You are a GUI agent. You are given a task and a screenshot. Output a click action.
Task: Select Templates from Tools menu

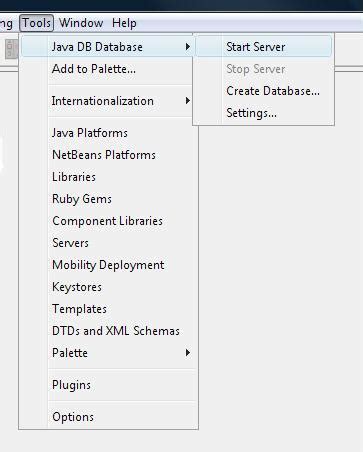pos(107,309)
